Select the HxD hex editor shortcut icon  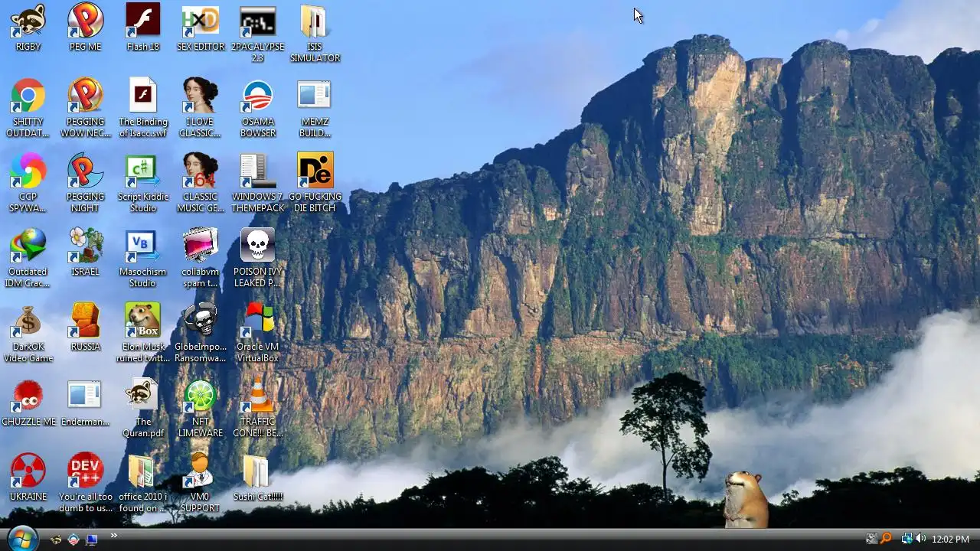(x=201, y=21)
